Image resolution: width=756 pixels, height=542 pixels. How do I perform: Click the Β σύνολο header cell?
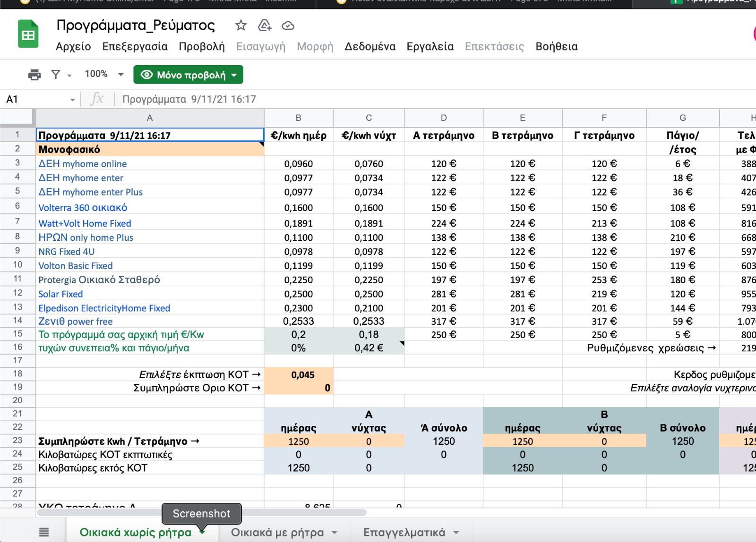683,428
